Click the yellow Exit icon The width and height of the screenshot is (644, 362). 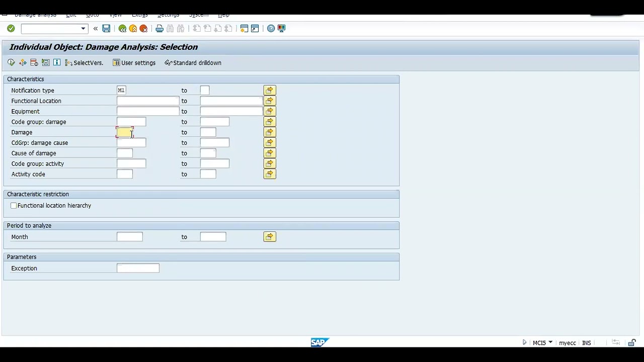coord(133,29)
